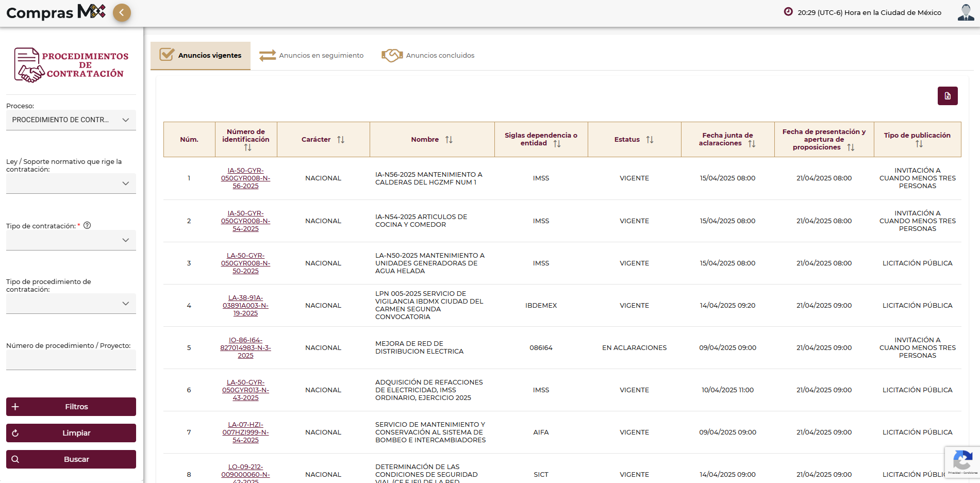Sort by Fecha junta de aclaraciones arrows
The width and height of the screenshot is (980, 483).
coord(752,144)
